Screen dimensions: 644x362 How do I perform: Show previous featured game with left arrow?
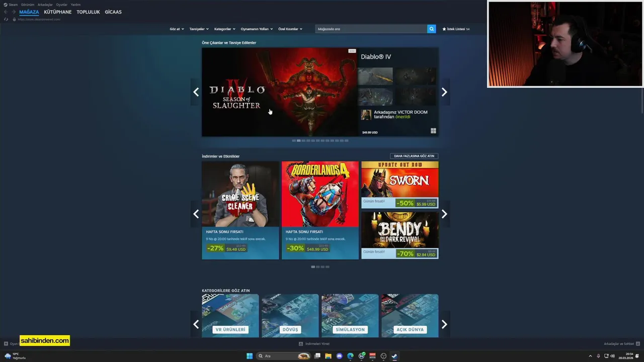[196, 92]
